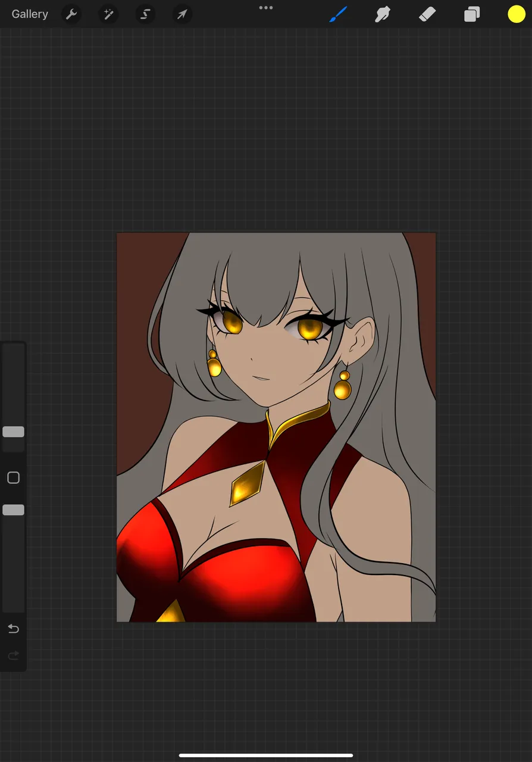Click the brush size slider handle

[x=13, y=432]
